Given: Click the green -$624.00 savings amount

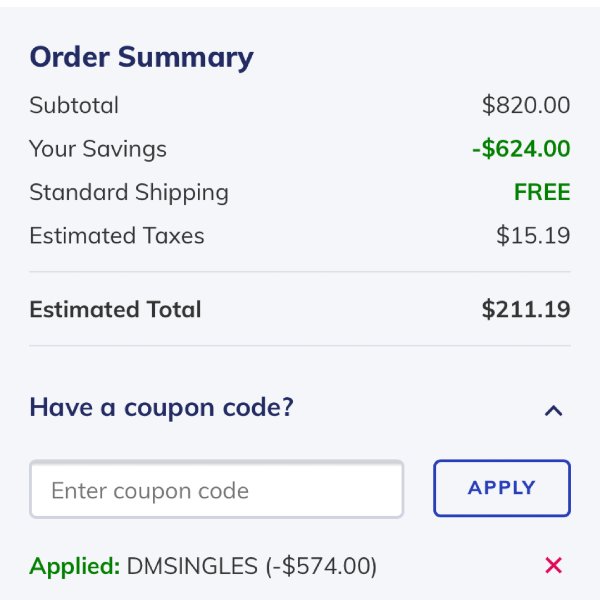Looking at the screenshot, I should point(520,149).
